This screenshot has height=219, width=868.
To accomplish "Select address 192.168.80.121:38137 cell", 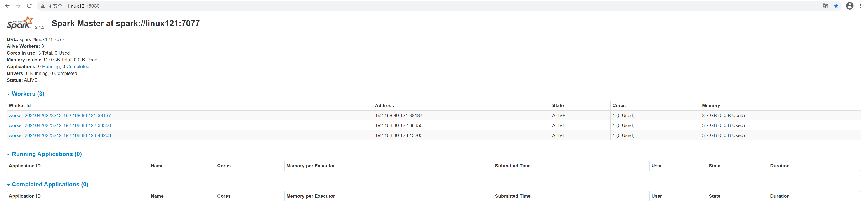I will 461,116.
